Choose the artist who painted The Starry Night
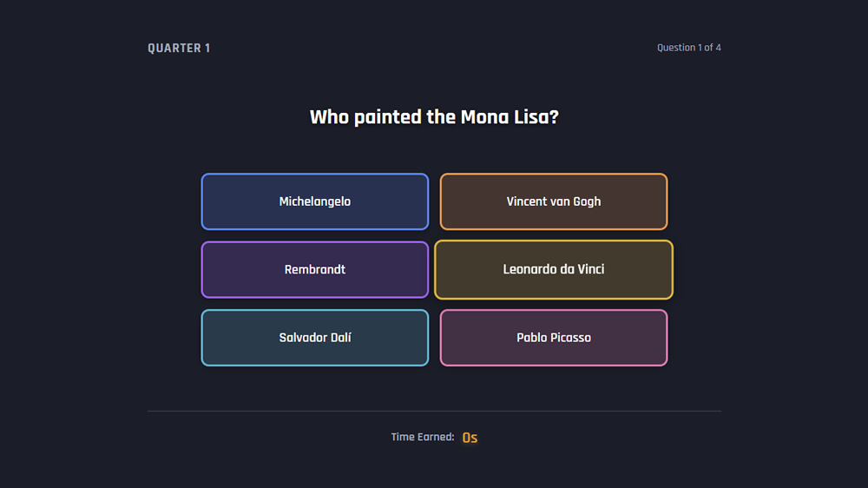This screenshot has width=868, height=488. (553, 201)
